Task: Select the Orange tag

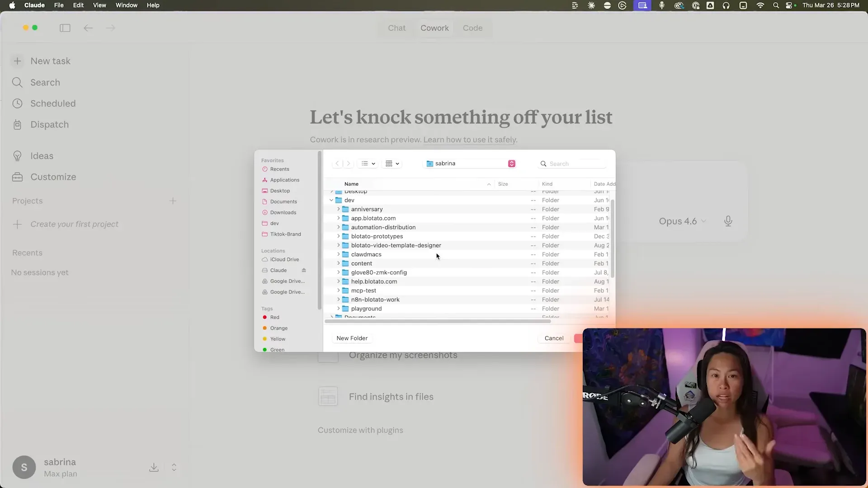Action: tap(278, 328)
